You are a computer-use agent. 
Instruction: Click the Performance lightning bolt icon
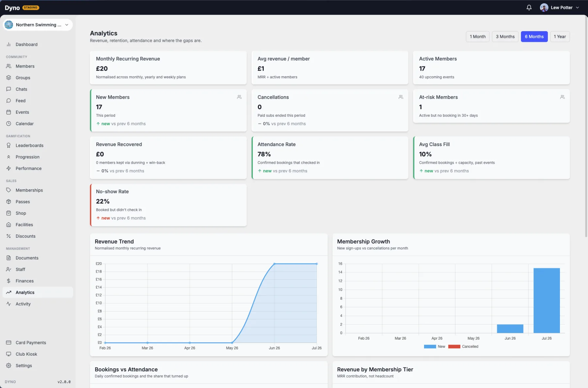(8, 168)
